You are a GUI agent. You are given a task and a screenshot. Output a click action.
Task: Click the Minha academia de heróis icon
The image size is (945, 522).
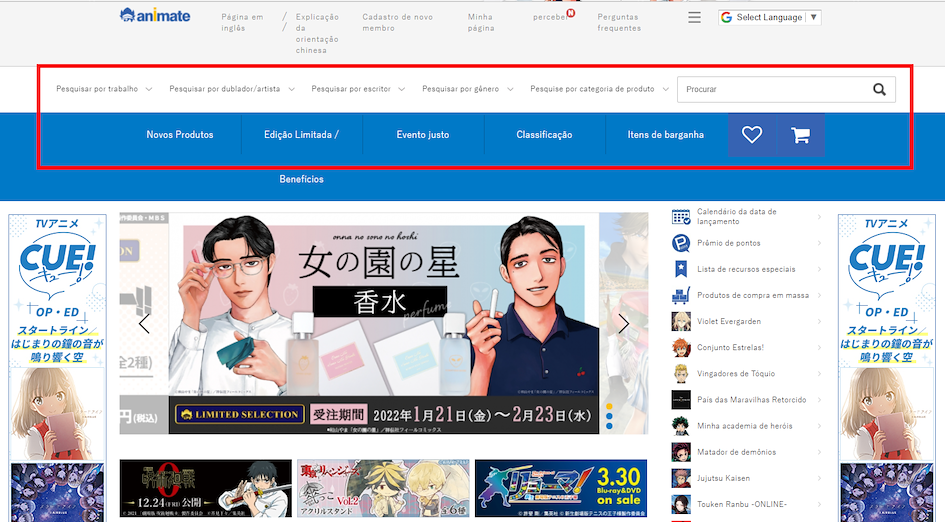click(681, 426)
